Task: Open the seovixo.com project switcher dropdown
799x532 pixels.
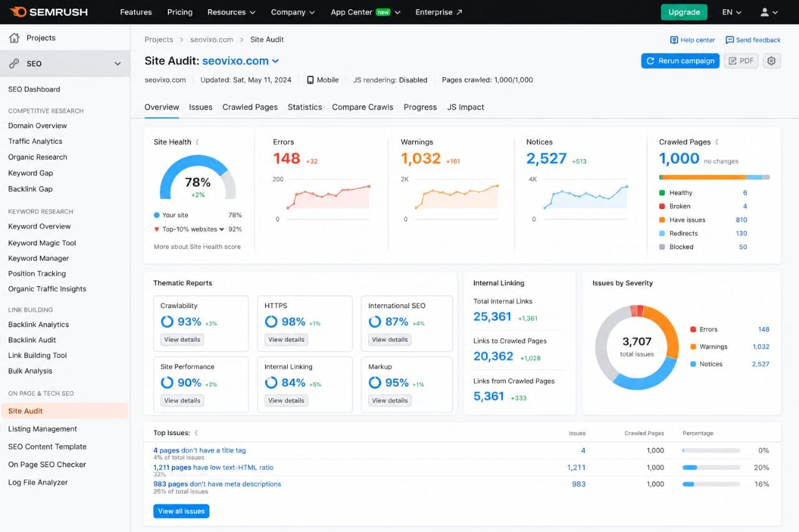Action: 240,61
